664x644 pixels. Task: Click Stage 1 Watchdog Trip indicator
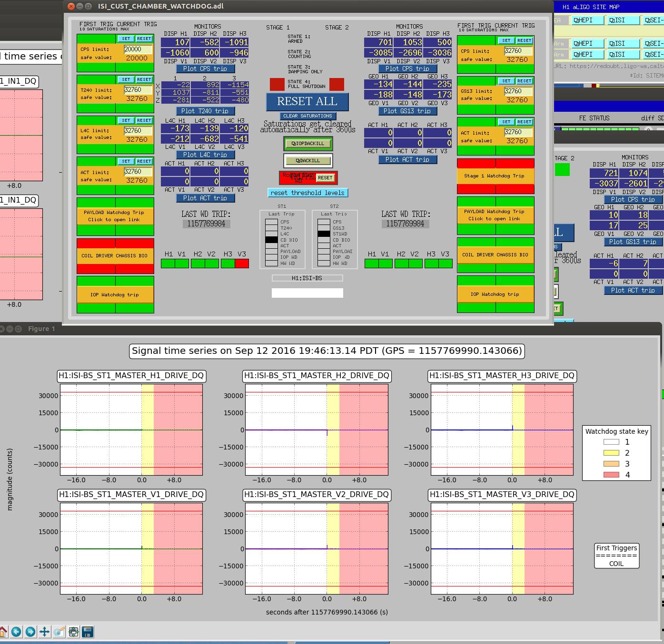coord(496,176)
